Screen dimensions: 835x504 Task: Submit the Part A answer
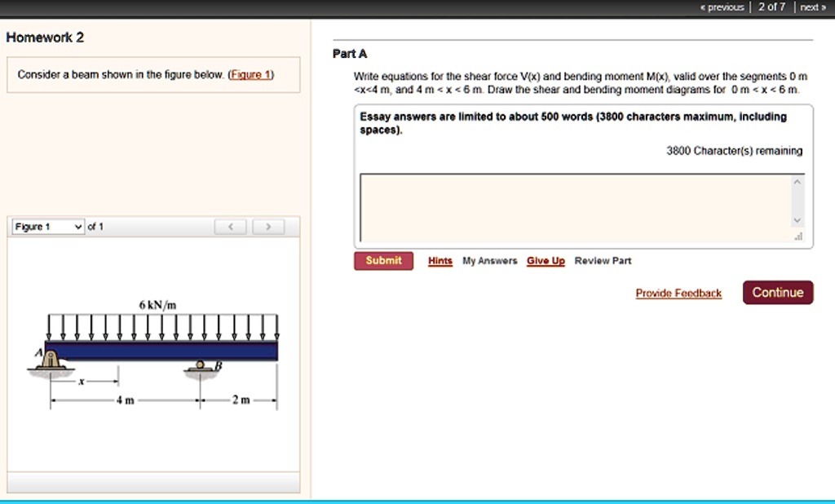[383, 260]
